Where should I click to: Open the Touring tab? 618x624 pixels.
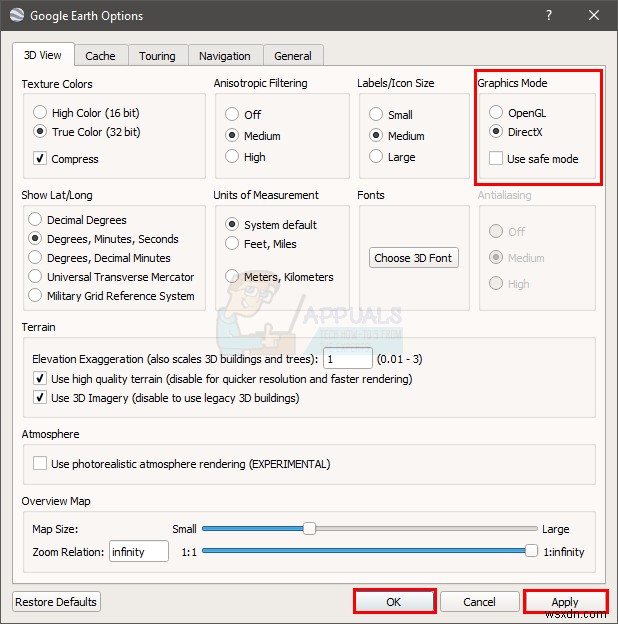[x=157, y=56]
